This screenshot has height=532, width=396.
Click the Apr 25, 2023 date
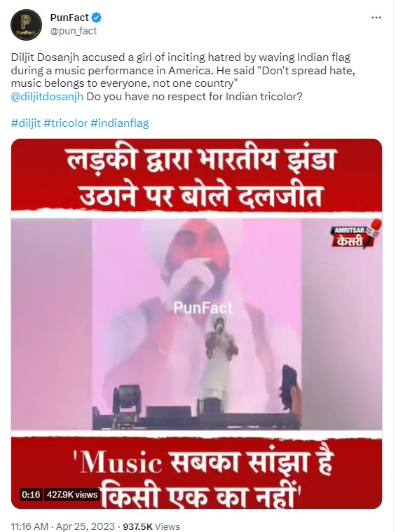pos(85,526)
